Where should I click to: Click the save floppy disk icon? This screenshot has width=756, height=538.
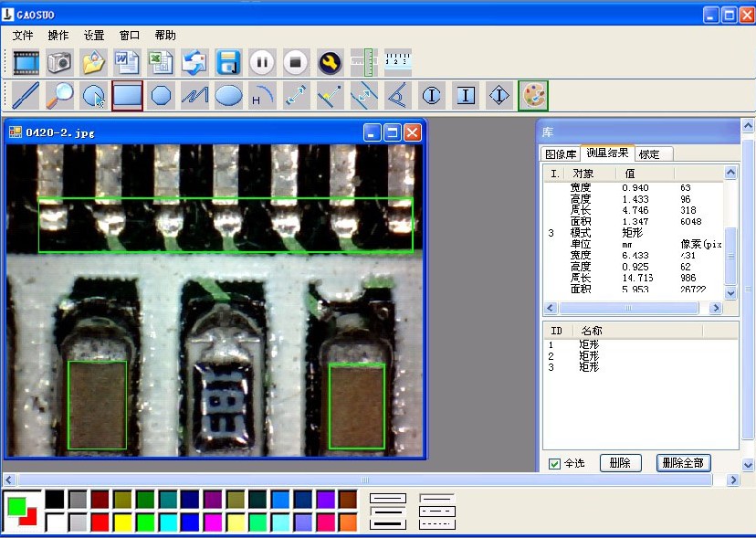coord(228,62)
